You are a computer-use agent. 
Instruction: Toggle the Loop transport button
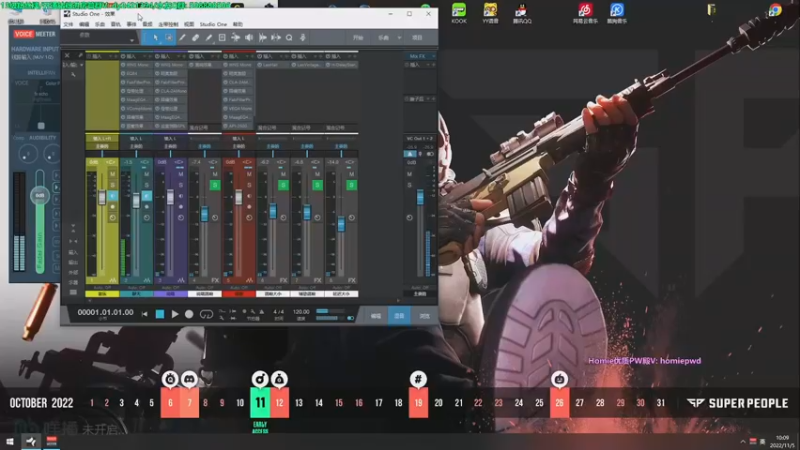point(206,314)
